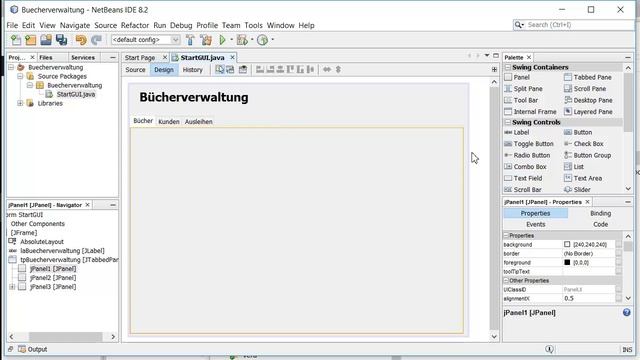640x360 pixels.
Task: Switch to the Services panel tab
Action: point(83,58)
